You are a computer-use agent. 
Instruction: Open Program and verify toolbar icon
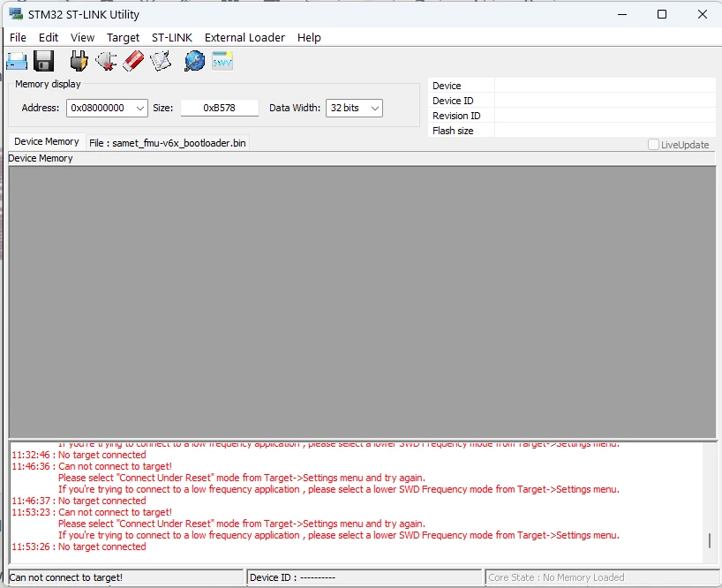pyautogui.click(x=161, y=61)
